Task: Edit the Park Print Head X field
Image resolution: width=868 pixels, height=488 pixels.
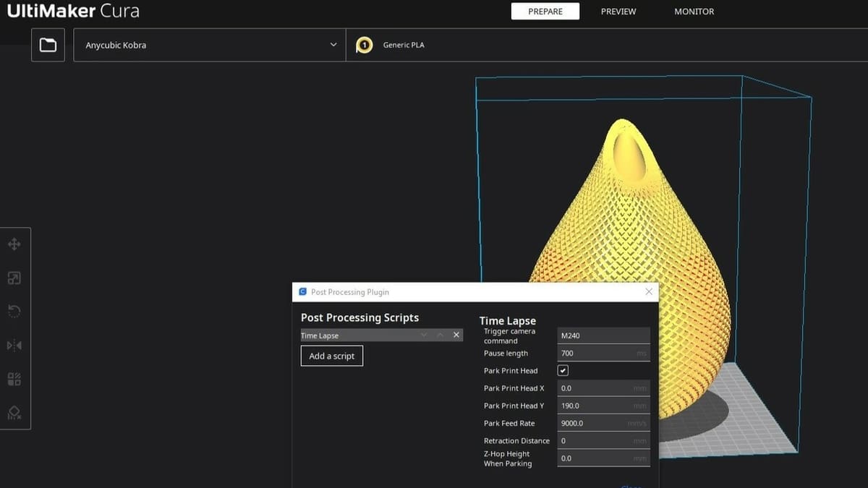Action: click(x=604, y=388)
